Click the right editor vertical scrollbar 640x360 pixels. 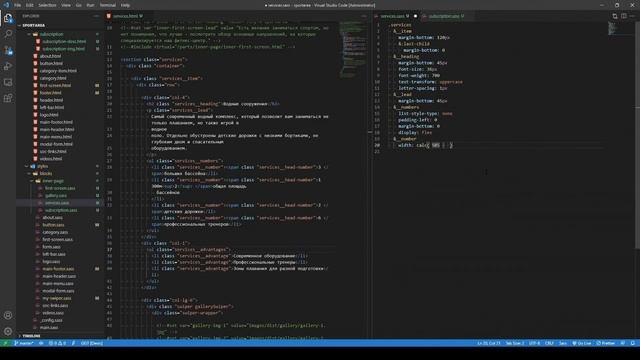coord(637,135)
